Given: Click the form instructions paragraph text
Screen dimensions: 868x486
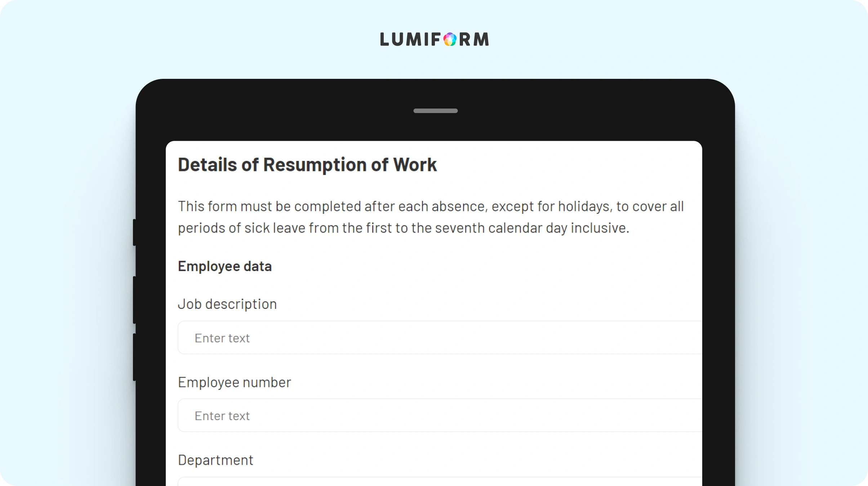Looking at the screenshot, I should 431,217.
